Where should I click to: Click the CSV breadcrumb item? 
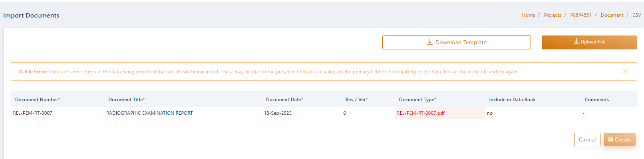tap(637, 15)
